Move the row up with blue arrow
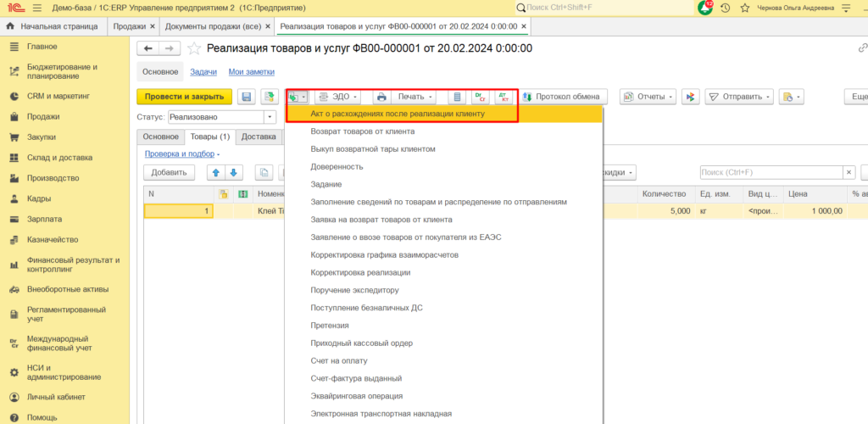The height and width of the screenshot is (424, 868). (x=216, y=173)
